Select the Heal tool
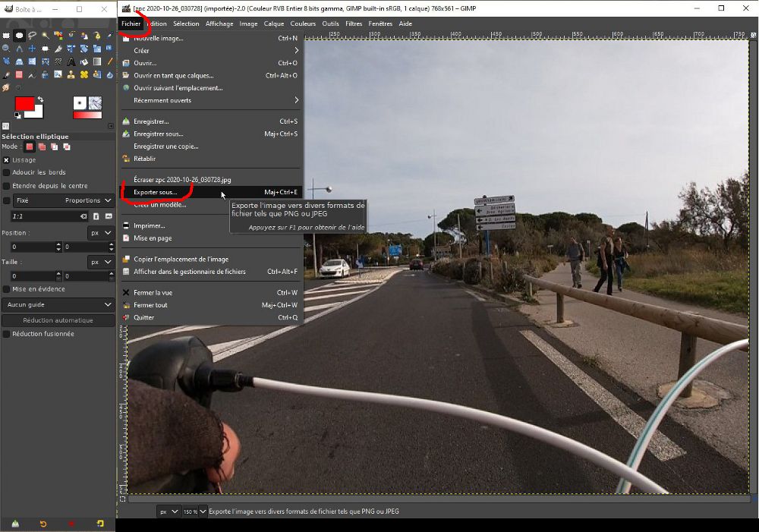Screen dimensions: 759x532 point(84,74)
